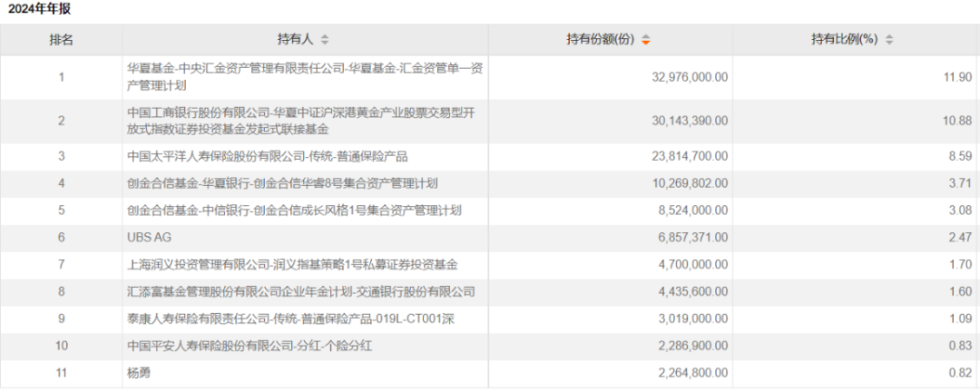The image size is (980, 392).
Task: Click share amount 8,524,000.00
Action: tap(691, 211)
